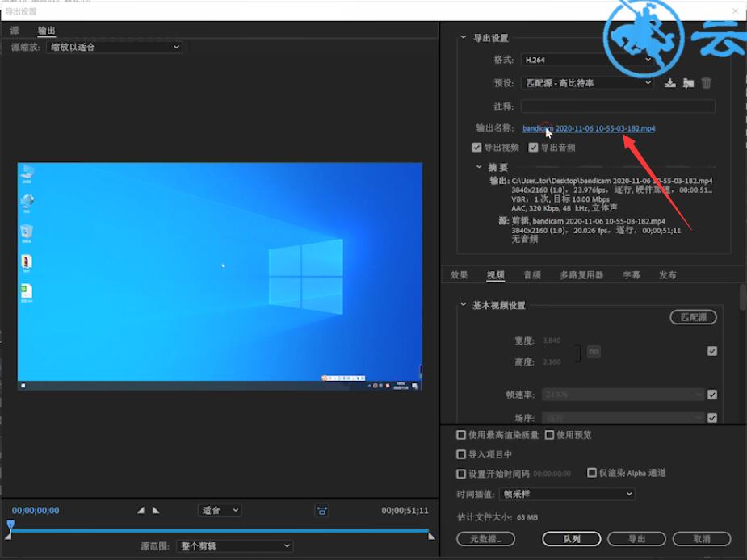Switch to the 输出 tab
This screenshot has height=560, width=747.
pos(47,31)
